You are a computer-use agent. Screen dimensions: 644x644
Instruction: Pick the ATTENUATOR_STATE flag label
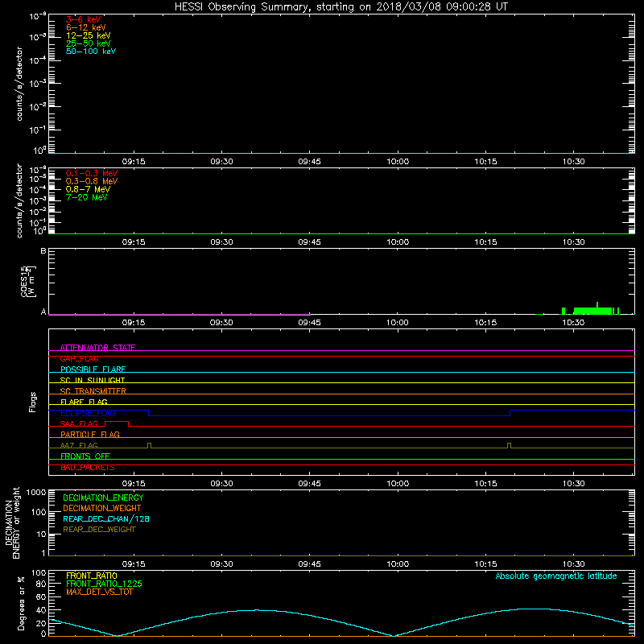[97, 348]
